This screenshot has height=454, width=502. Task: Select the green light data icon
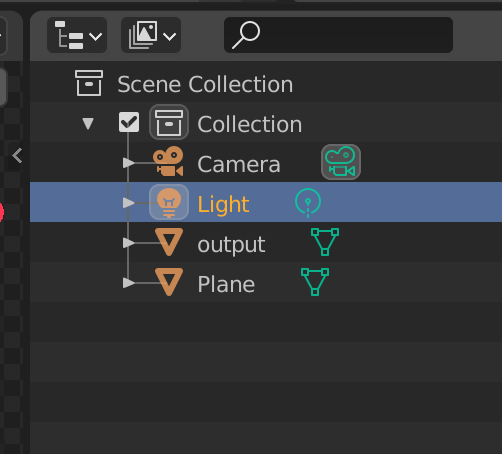pyautogui.click(x=308, y=202)
